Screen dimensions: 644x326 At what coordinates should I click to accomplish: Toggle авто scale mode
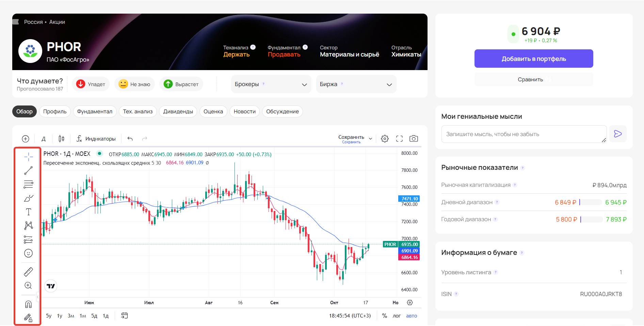coord(412,316)
